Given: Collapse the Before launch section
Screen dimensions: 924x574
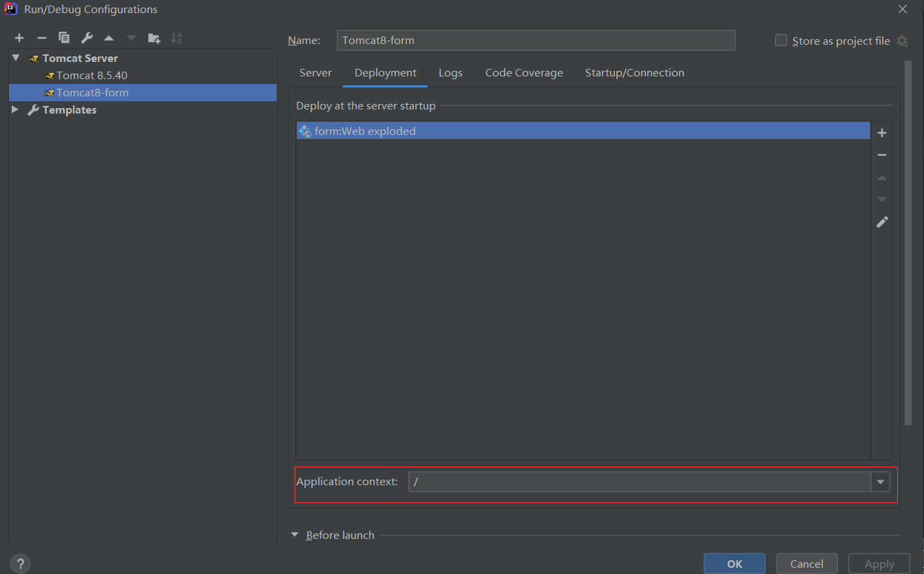Looking at the screenshot, I should coord(295,535).
